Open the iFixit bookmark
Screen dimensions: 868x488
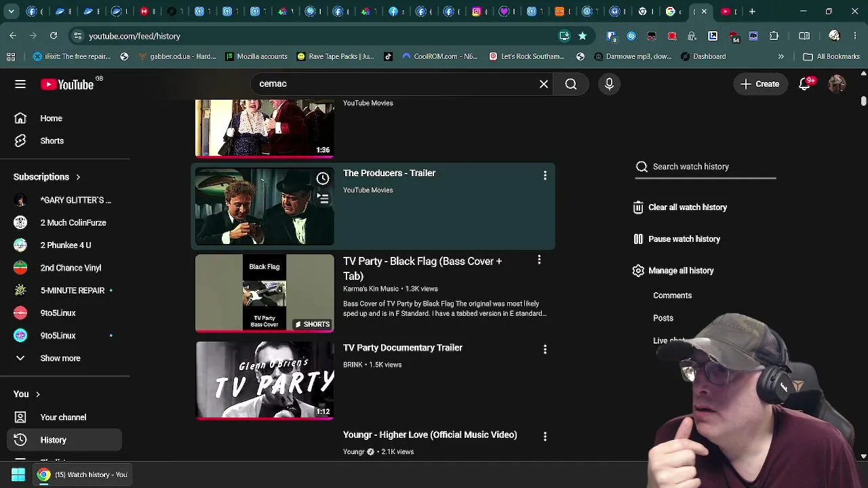coord(72,57)
